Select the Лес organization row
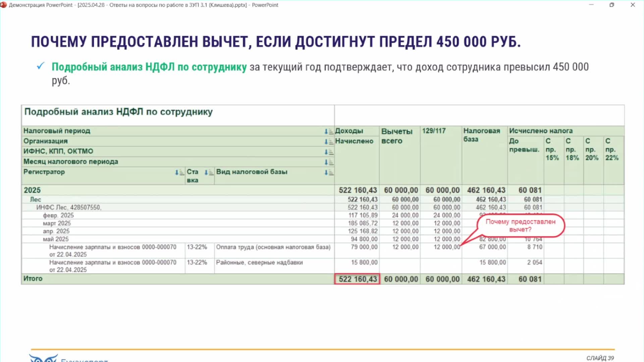The height and width of the screenshot is (362, 644). [36, 199]
